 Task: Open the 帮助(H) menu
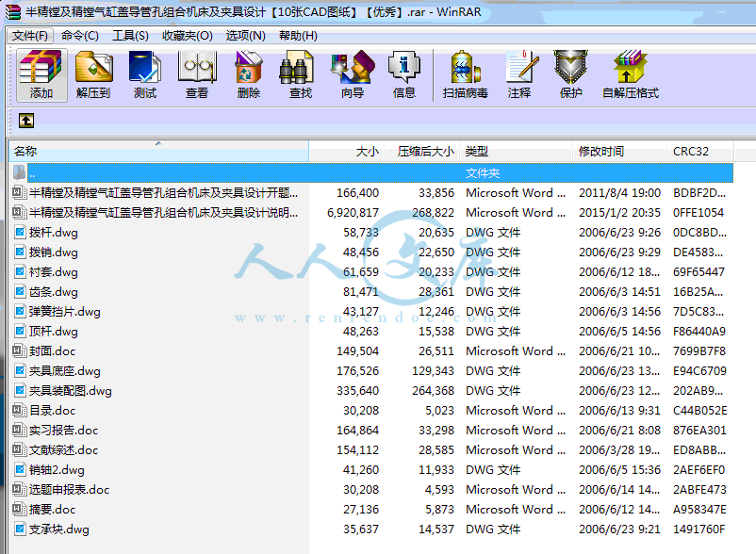[298, 36]
